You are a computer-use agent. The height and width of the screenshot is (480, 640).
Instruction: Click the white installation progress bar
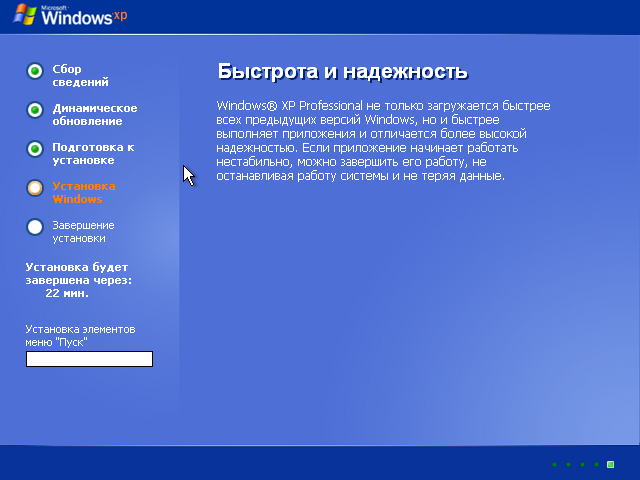pos(89,359)
